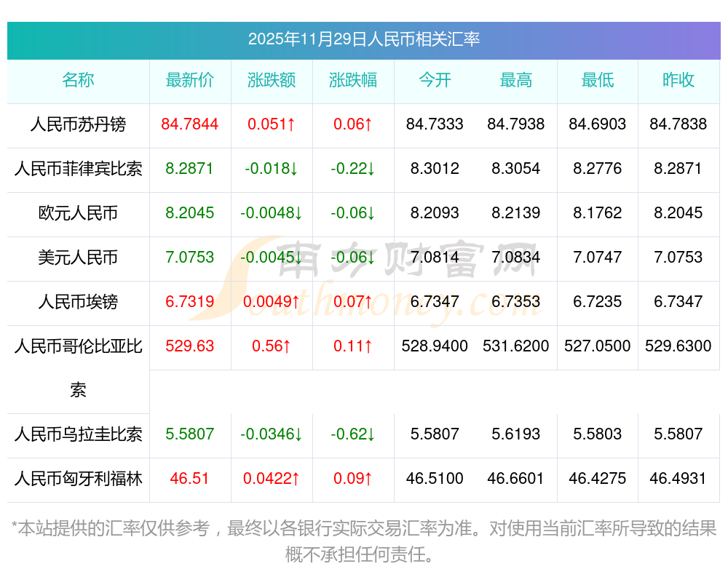This screenshot has width=728, height=577.
Task: Select Uruguayan peso low 5.5803
Action: click(x=597, y=434)
